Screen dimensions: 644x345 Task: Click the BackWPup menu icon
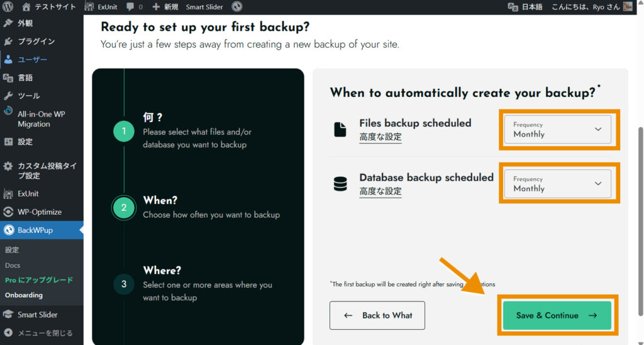pos(8,230)
